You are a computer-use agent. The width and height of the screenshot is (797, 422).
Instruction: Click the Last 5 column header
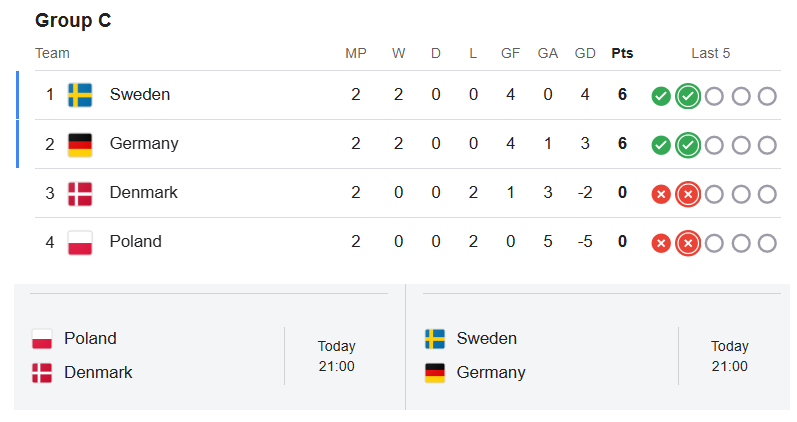(711, 53)
